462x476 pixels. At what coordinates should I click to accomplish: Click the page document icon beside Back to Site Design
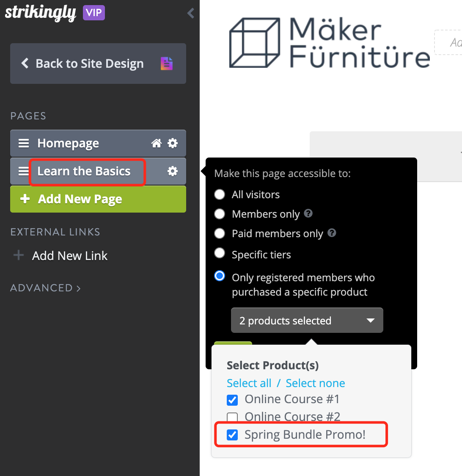[x=167, y=64]
